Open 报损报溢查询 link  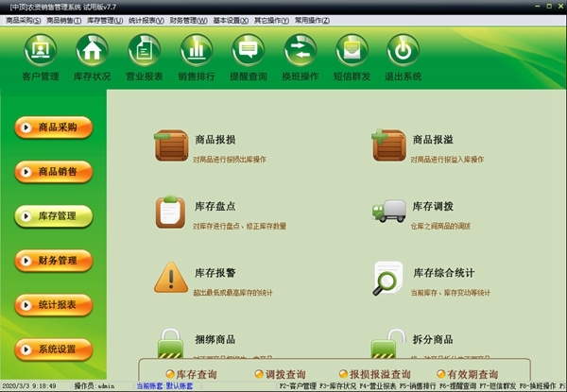pyautogui.click(x=380, y=374)
